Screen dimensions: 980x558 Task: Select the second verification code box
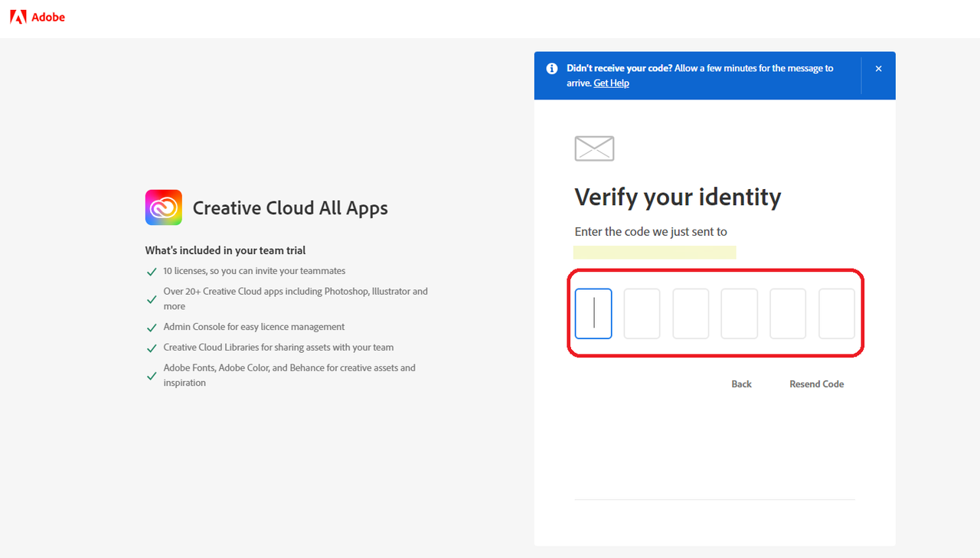pos(642,313)
